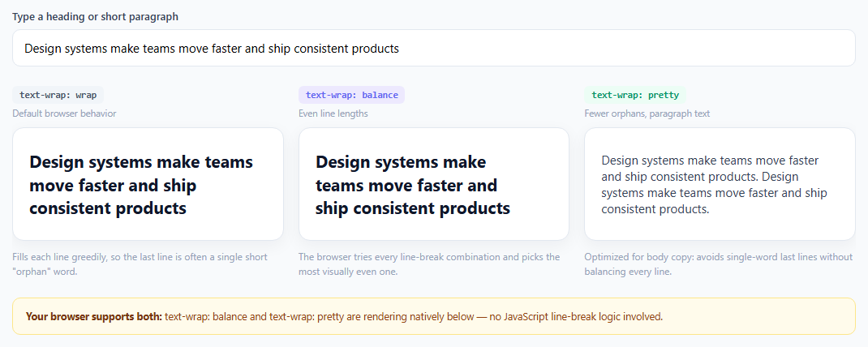This screenshot has height=347, width=868.
Task: Click the 'Your browser supports both' notice
Action: point(433,316)
